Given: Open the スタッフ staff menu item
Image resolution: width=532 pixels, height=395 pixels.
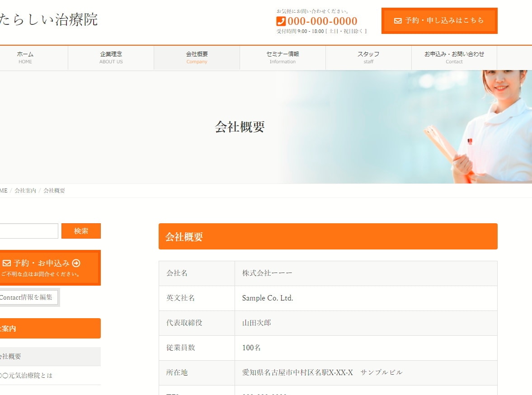Looking at the screenshot, I should [368, 58].
